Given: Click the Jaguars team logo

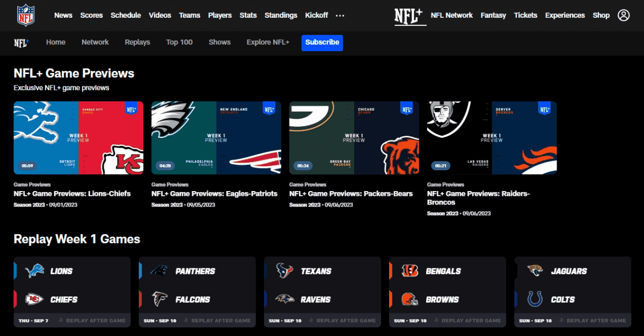Looking at the screenshot, I should click(x=535, y=271).
